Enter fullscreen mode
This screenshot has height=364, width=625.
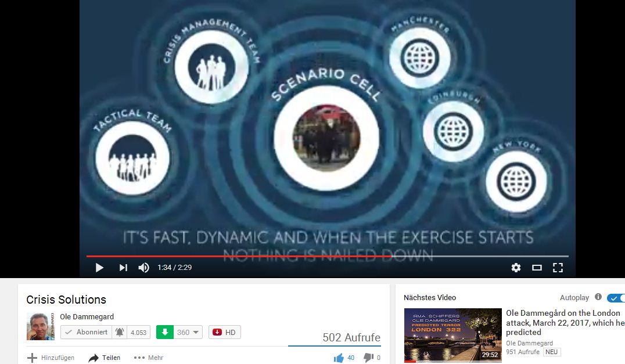[558, 268]
